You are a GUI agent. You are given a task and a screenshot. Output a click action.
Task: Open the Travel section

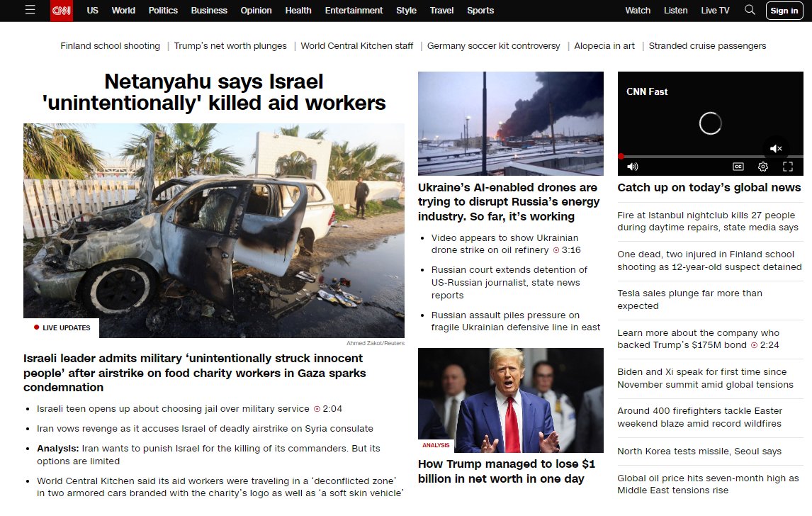[441, 11]
